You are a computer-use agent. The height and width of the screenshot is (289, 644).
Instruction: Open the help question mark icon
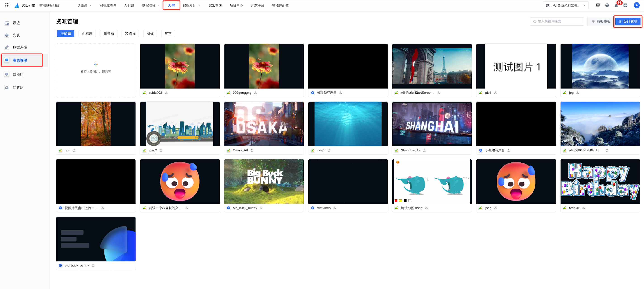(607, 5)
